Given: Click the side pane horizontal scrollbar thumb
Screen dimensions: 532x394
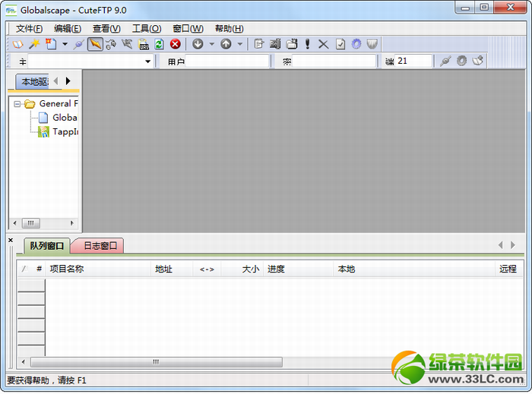Looking at the screenshot, I should point(31,223).
